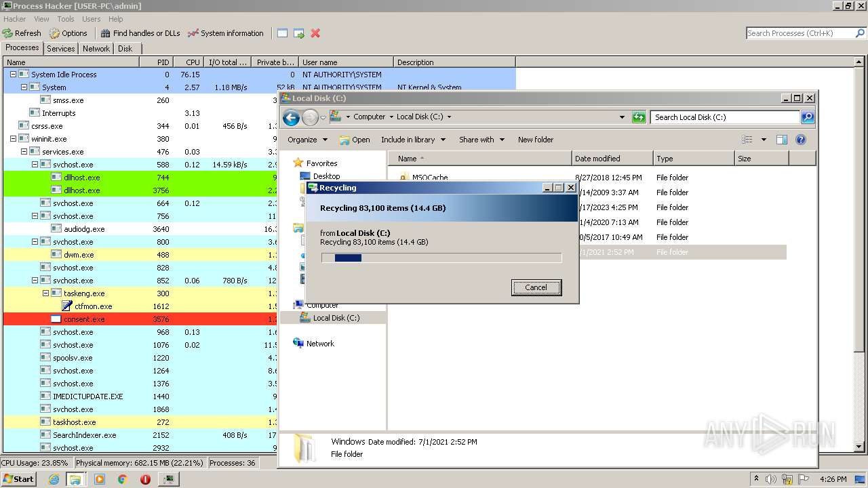Sort files by Date modified column

613,159
